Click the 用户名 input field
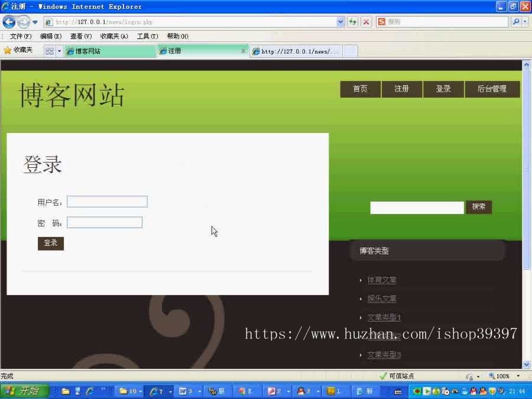The image size is (532, 399). coord(107,202)
